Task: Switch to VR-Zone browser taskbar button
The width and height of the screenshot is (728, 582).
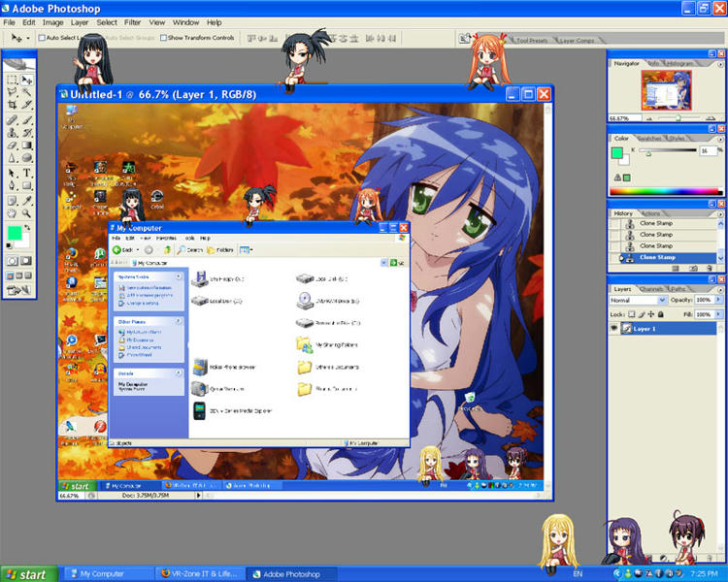Action: (x=200, y=574)
